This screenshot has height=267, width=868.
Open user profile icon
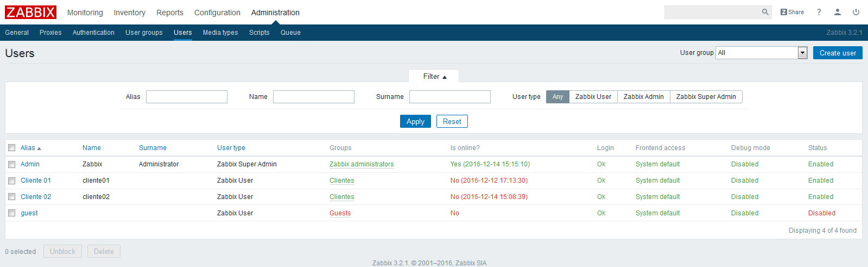(837, 12)
